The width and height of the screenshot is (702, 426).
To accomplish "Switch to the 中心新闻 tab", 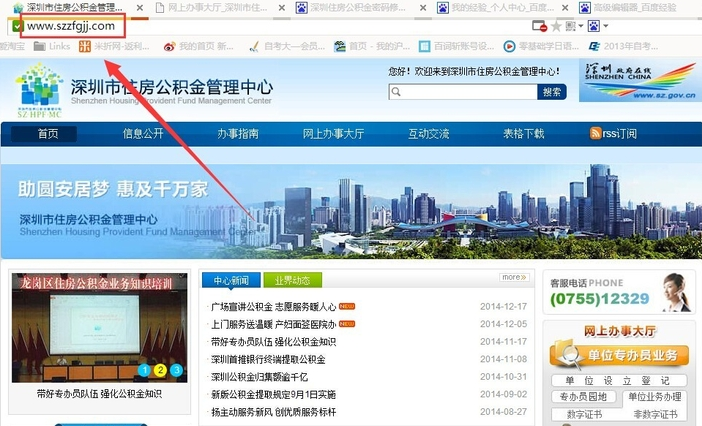I will point(231,281).
